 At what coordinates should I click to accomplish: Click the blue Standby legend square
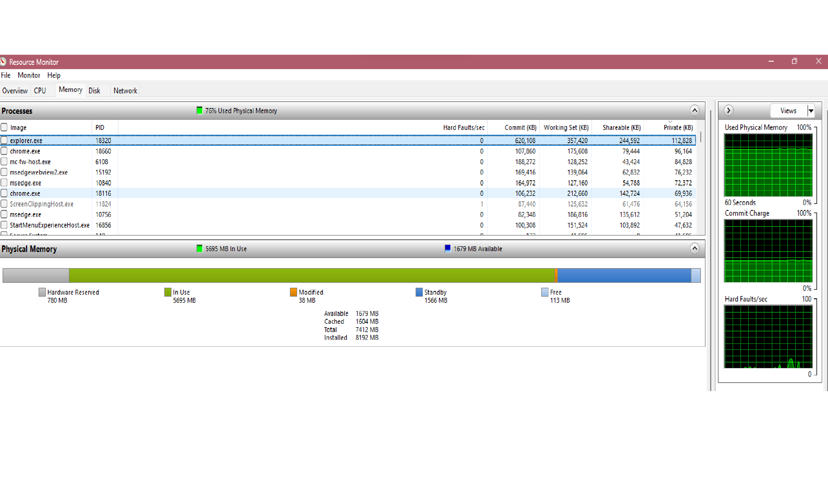(419, 292)
